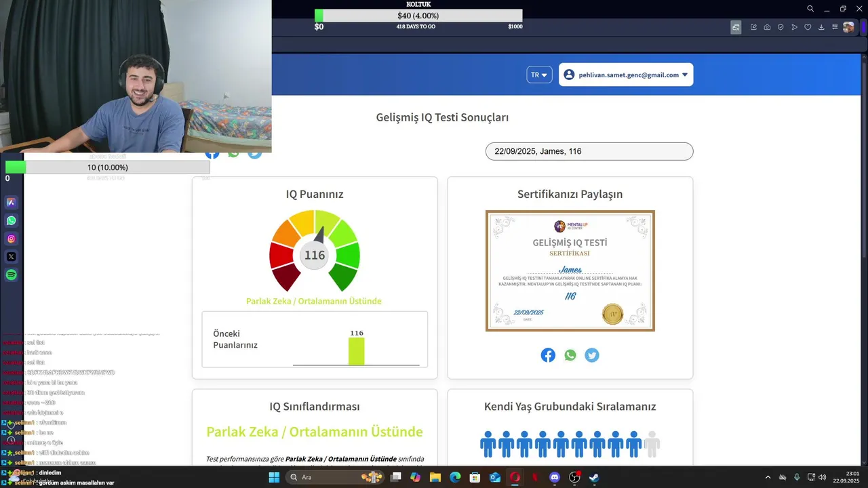Viewport: 868px width, 488px height.
Task: Click the 'Sertifikanızı Paylaşın' card title
Action: 570,194
